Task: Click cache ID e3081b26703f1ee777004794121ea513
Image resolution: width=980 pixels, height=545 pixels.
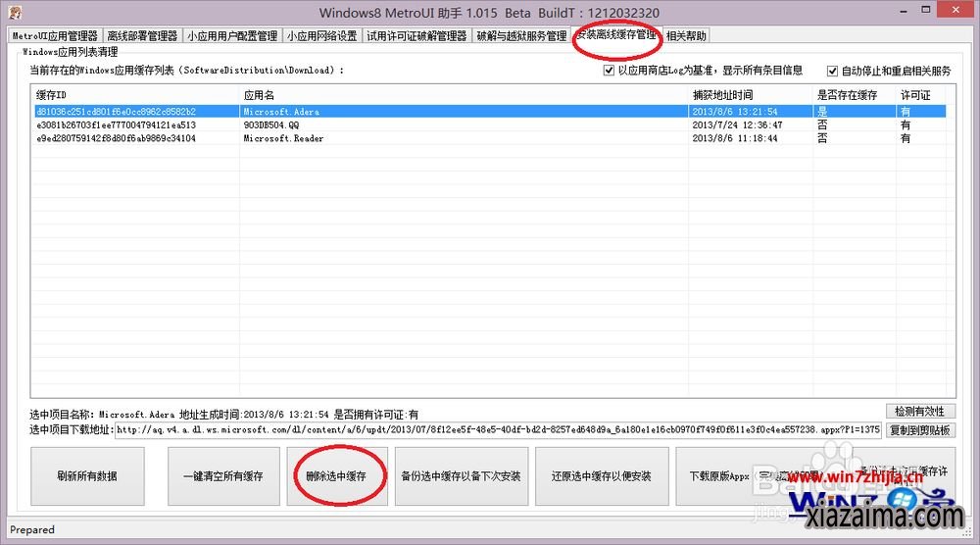Action: point(117,125)
